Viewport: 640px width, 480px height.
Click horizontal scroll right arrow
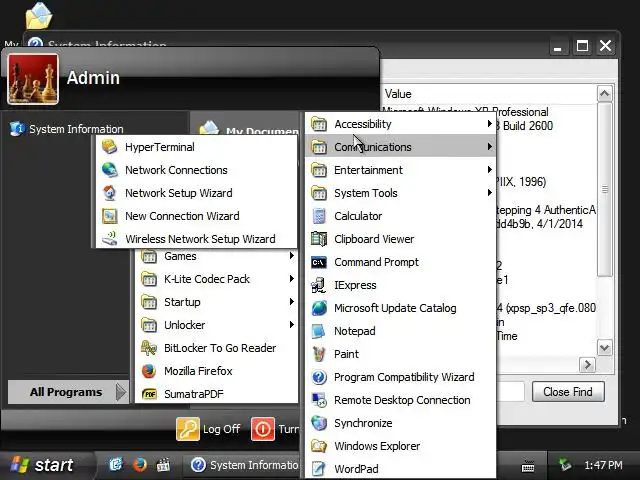(587, 364)
